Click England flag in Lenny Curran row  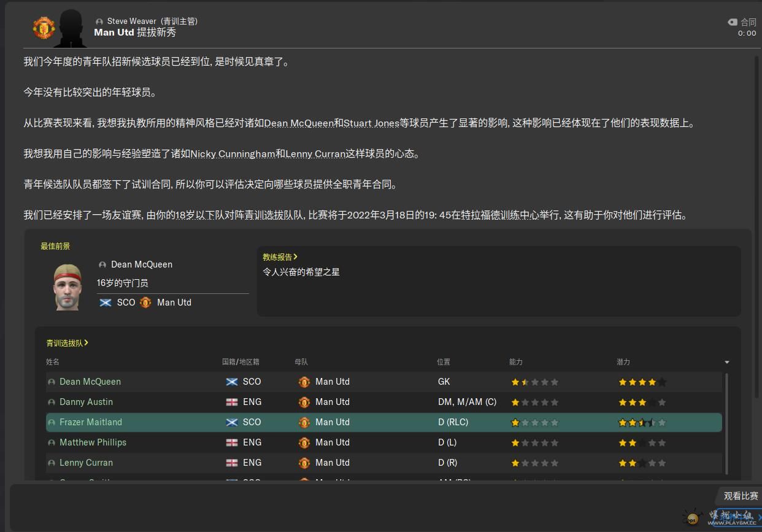(232, 463)
